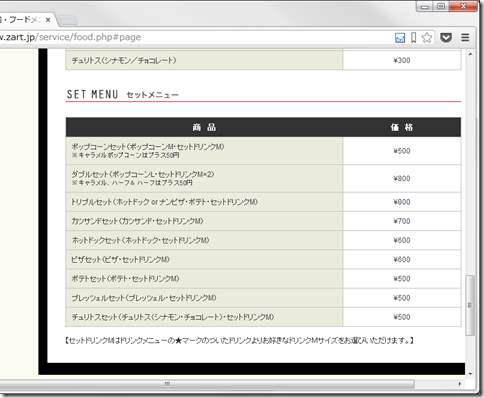Viewport: 484px width, 398px height.
Task: Click the 商品 column header
Action: click(x=204, y=127)
